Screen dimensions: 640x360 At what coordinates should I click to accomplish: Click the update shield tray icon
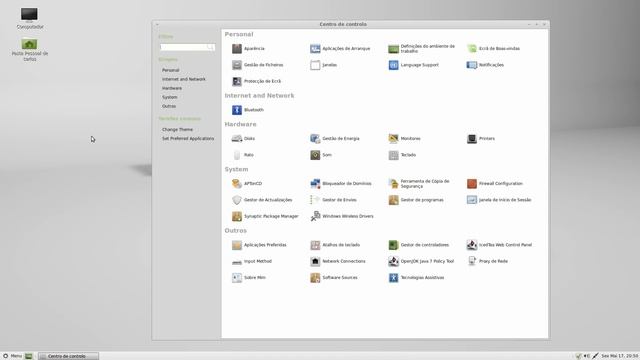click(578, 356)
